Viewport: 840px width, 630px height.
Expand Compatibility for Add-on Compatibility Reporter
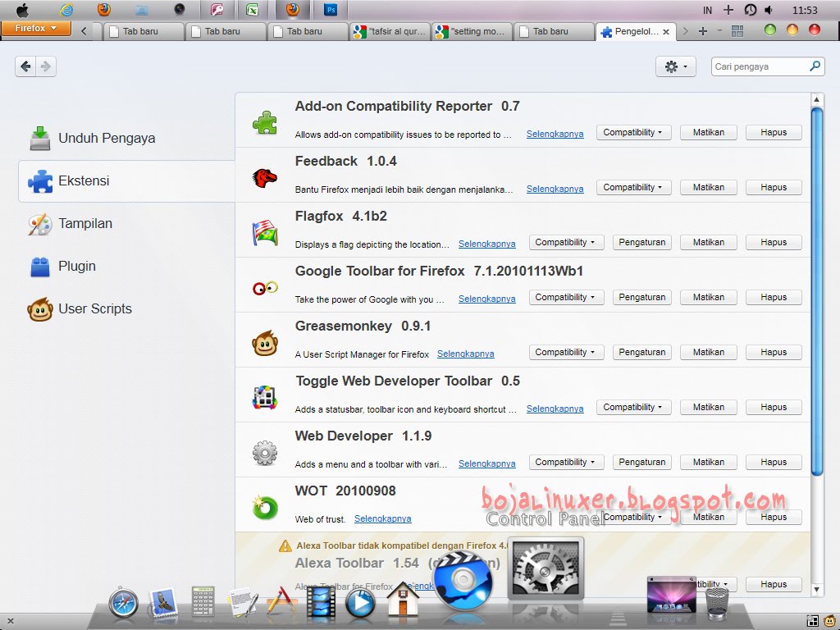click(x=634, y=132)
